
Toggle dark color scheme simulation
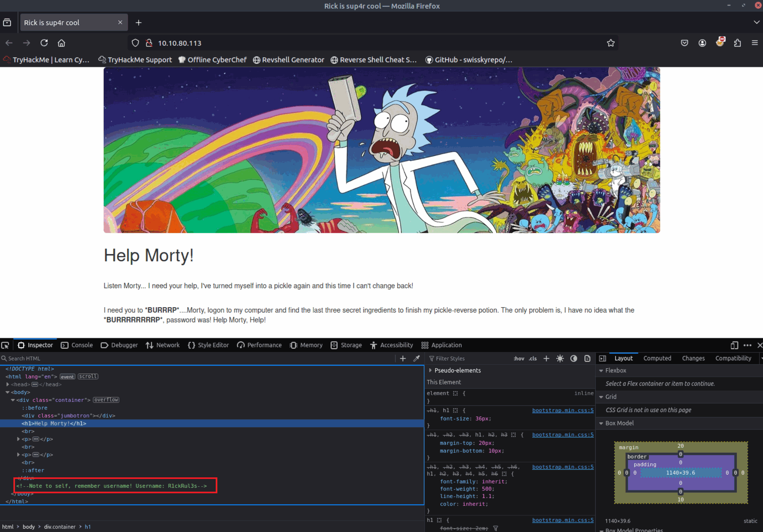(x=573, y=358)
